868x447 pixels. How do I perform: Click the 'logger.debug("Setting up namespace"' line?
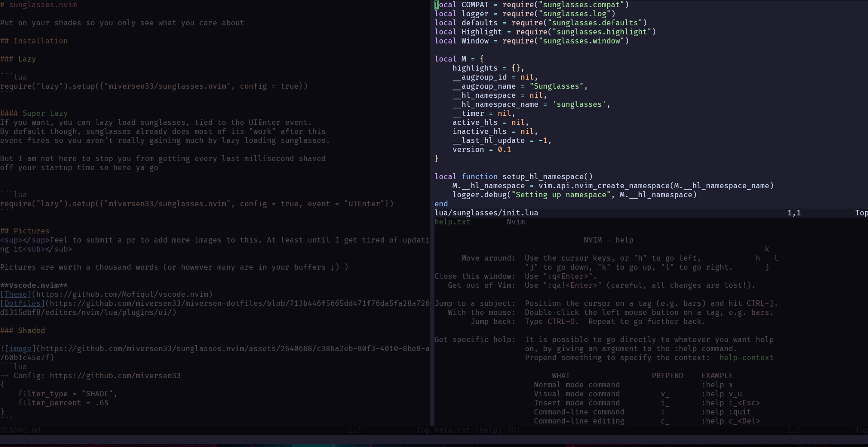pos(575,195)
